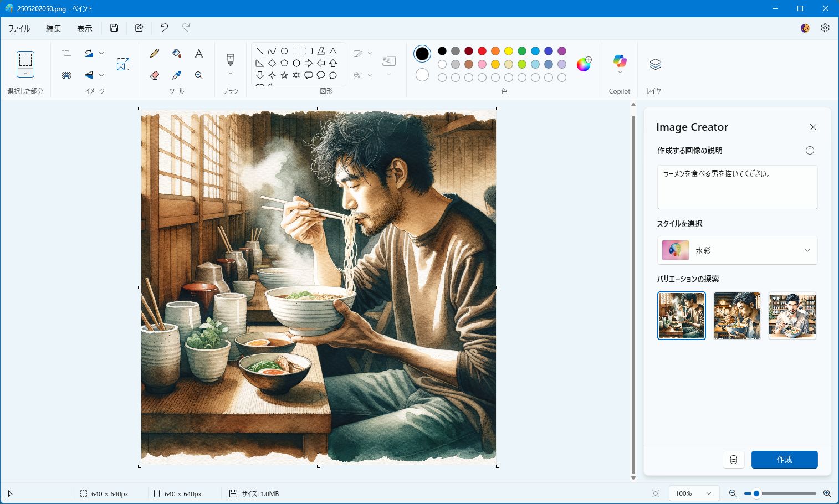
Task: Pick the green color swatch
Action: [x=522, y=51]
